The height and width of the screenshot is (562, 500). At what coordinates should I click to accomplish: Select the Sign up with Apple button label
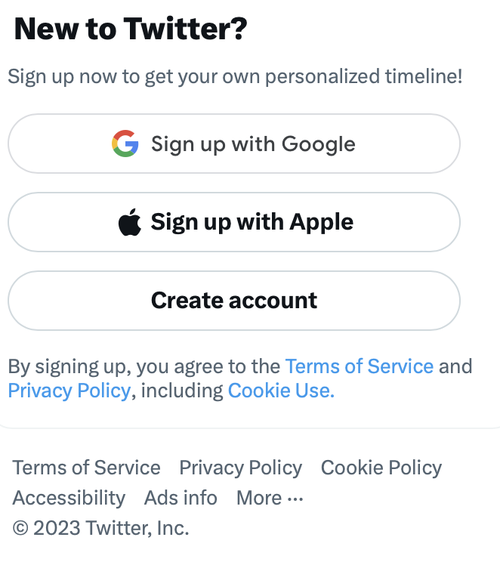point(252,222)
